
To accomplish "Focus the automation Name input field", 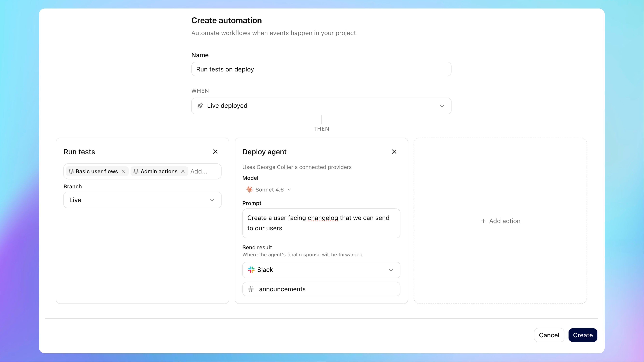I will (x=321, y=69).
